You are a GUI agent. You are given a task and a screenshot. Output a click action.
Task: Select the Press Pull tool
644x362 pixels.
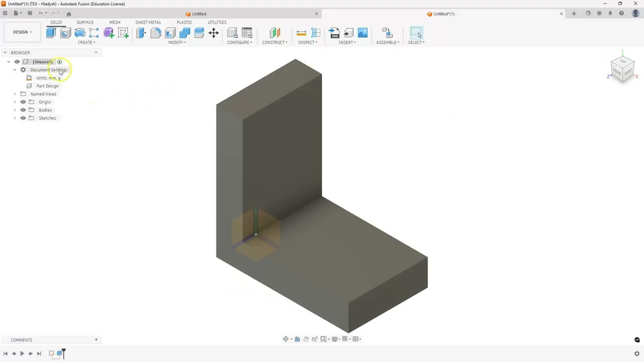141,33
